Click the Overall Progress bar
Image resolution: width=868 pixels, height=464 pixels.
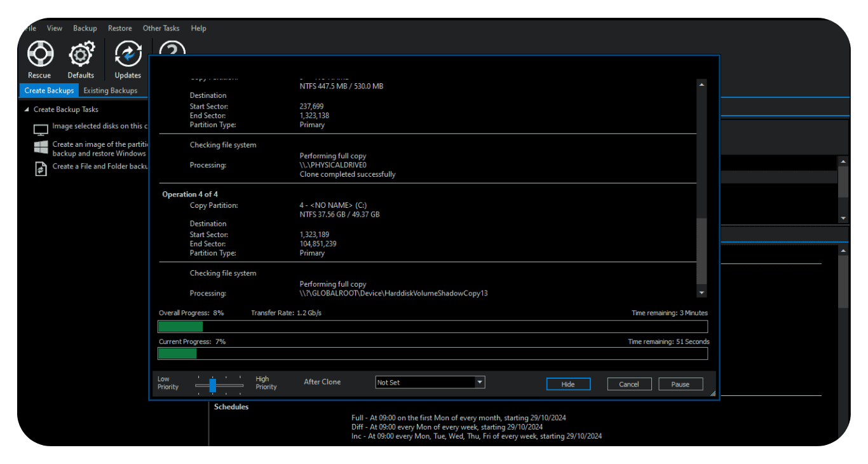point(432,327)
